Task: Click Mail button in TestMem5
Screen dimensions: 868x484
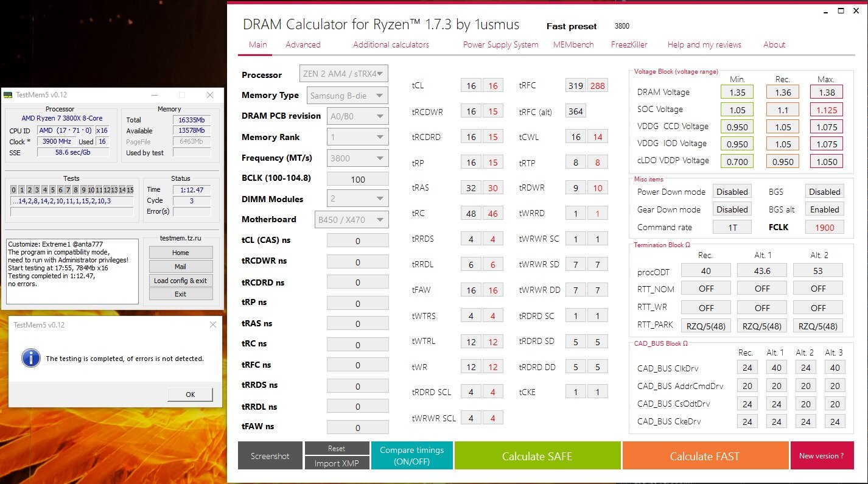Action: coord(181,267)
